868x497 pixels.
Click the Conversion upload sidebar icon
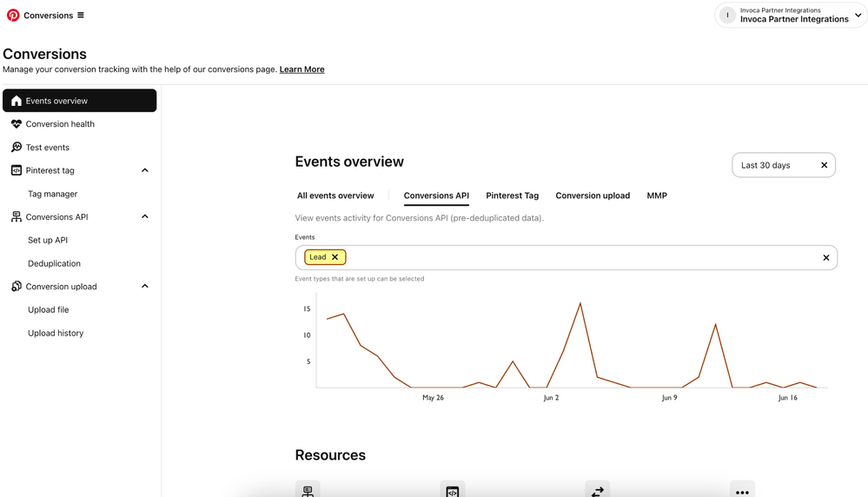point(17,286)
